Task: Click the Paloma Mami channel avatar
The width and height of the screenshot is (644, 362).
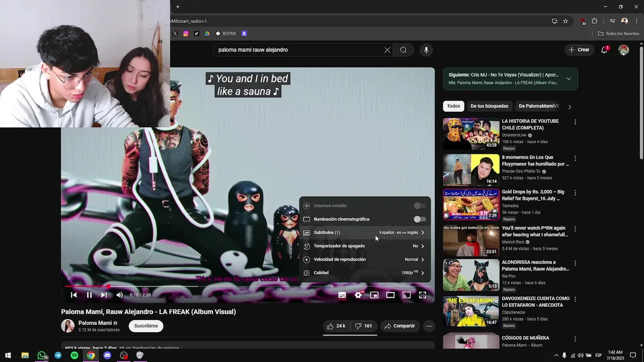Action: click(67, 326)
